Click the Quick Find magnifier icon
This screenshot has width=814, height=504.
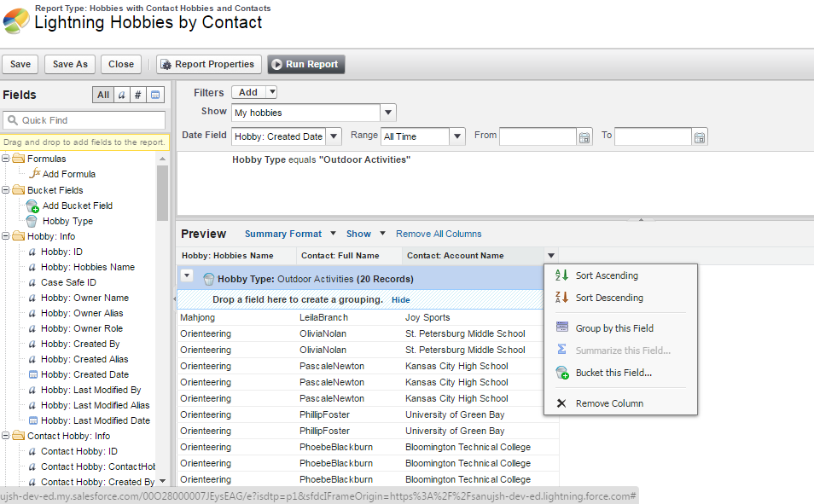coord(13,120)
